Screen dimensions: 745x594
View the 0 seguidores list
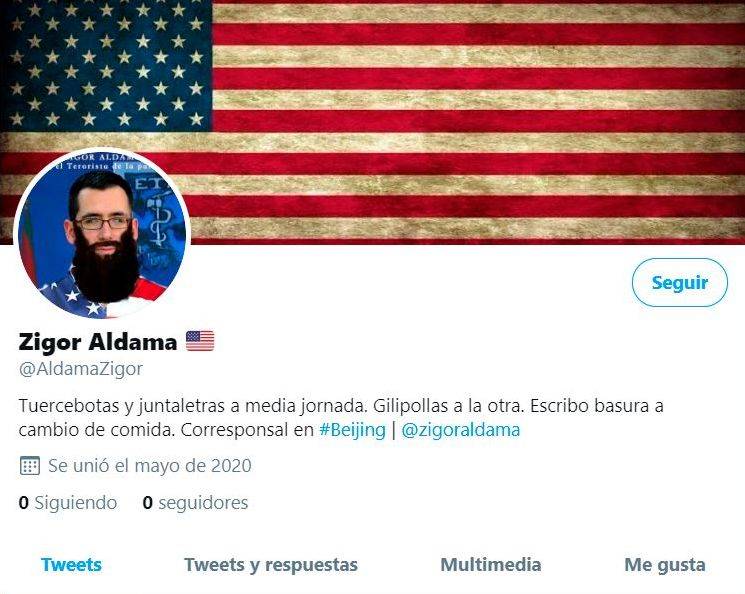coord(195,502)
